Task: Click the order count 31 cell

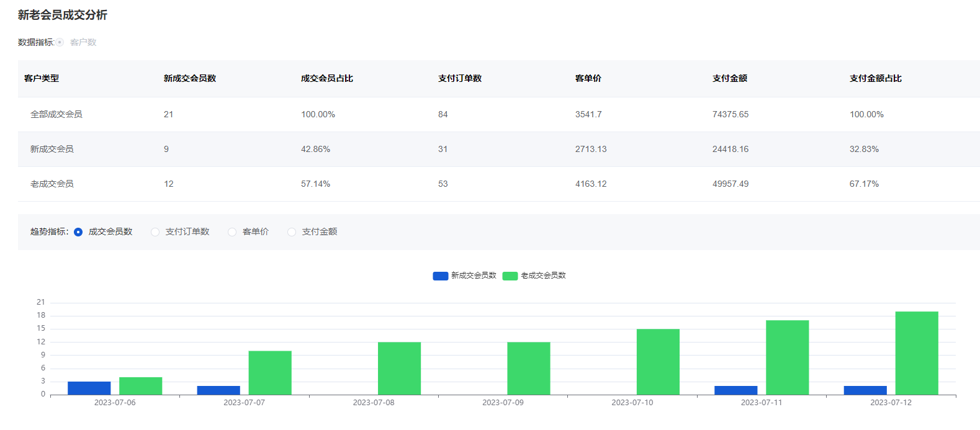Action: 443,149
